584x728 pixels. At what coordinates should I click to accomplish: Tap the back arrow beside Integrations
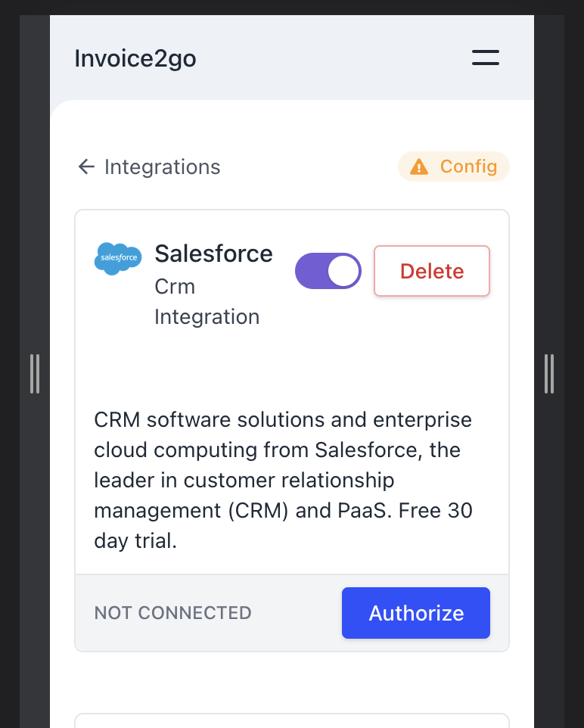point(85,166)
